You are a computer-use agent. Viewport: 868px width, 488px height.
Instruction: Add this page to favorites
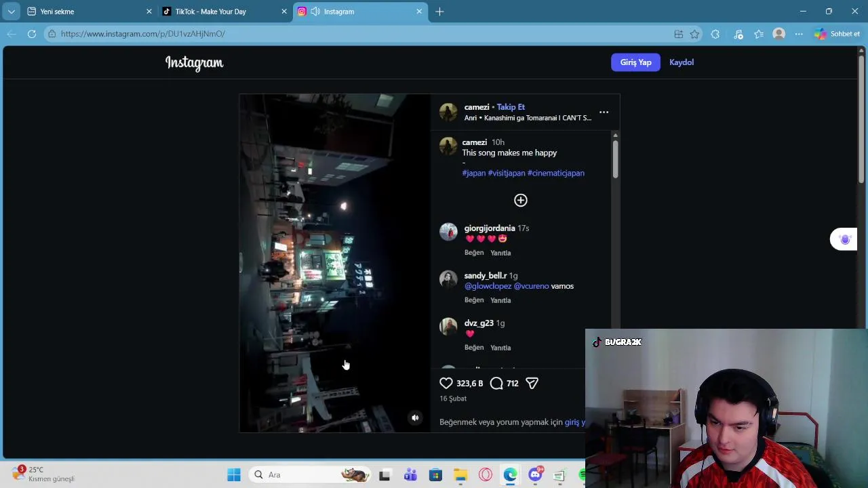point(694,34)
